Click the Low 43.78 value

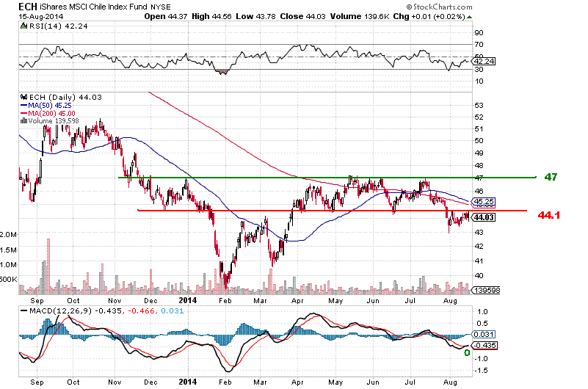point(255,16)
